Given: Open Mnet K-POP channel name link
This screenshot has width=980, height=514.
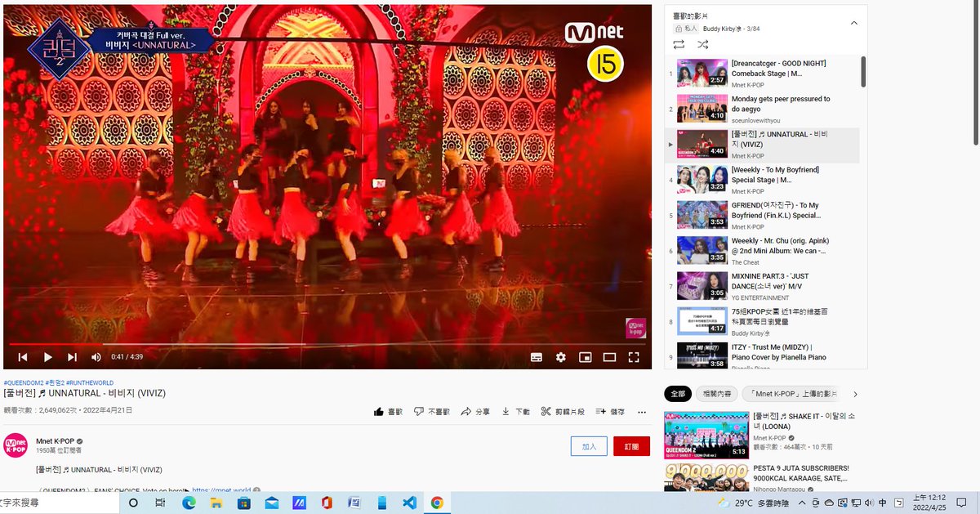Looking at the screenshot, I should point(55,441).
